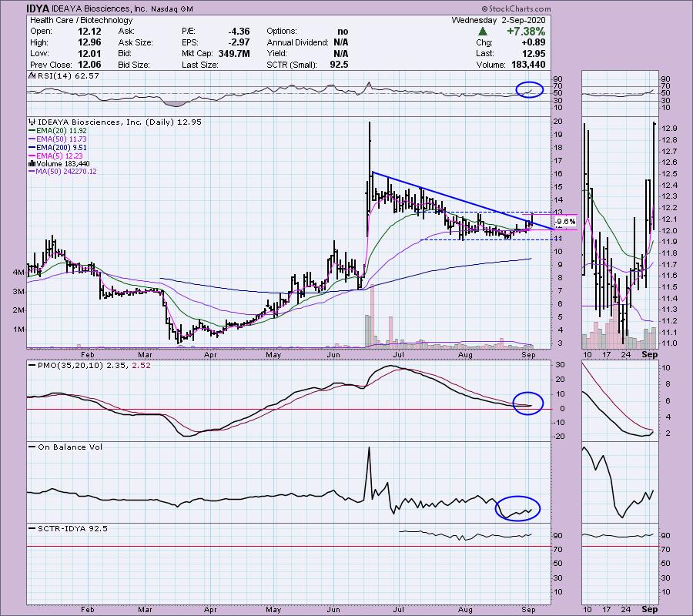Screen dimensions: 693x616
Task: Click the small icon beside RSI(14) label
Action: 32,75
